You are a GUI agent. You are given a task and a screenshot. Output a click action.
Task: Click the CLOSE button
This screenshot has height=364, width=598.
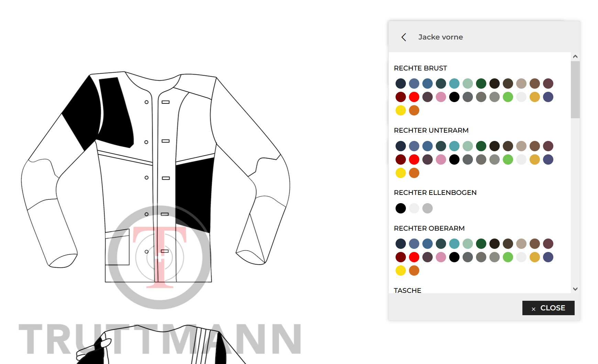[x=548, y=308]
